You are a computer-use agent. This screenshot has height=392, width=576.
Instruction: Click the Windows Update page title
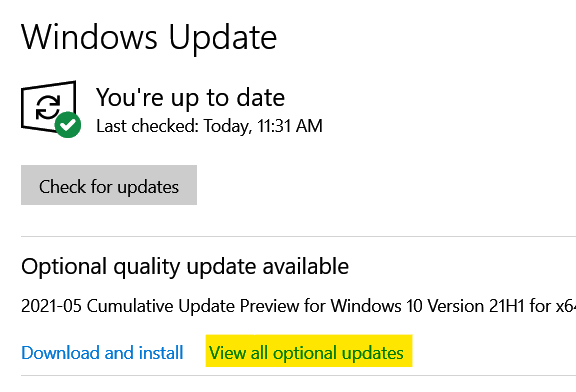click(x=149, y=37)
